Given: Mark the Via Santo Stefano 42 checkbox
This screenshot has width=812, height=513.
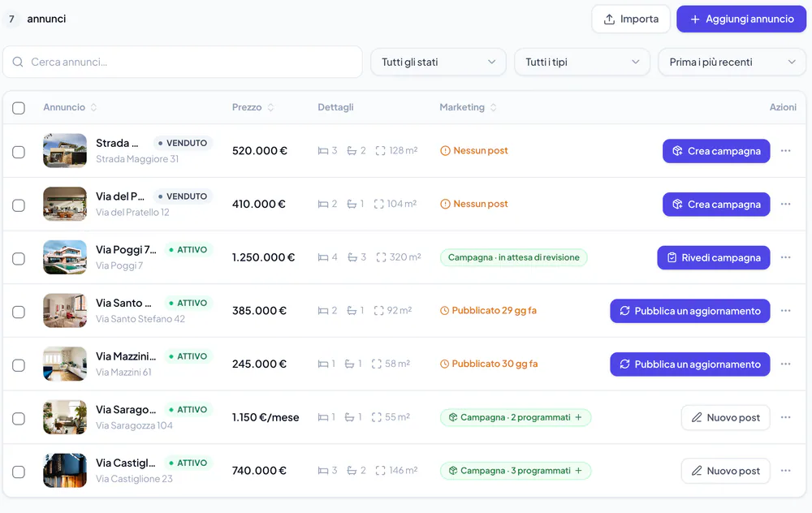Looking at the screenshot, I should (19, 313).
